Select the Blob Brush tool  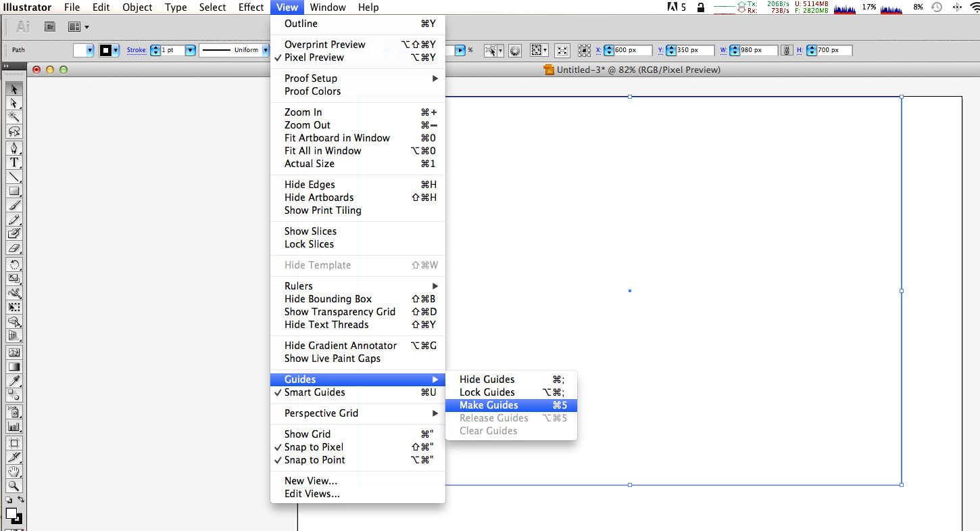14,233
